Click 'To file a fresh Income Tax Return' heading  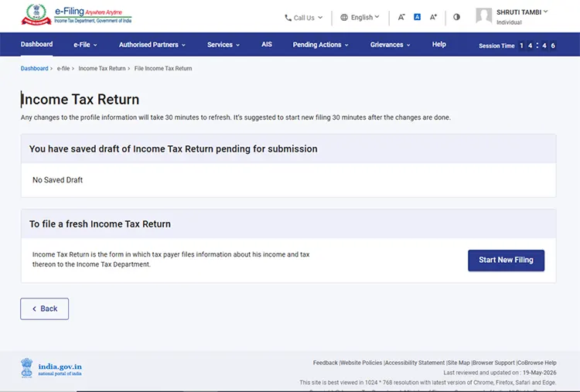[100, 224]
